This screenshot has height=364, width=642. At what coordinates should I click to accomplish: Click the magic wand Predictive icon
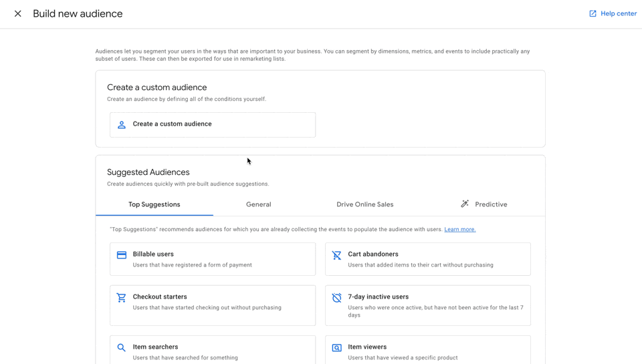point(465,204)
